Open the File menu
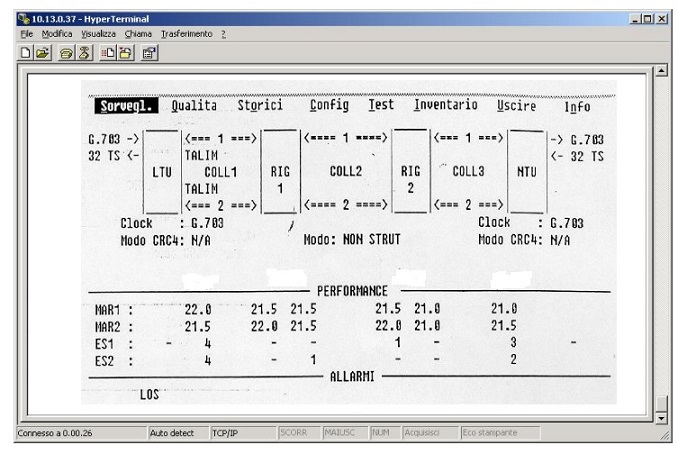Screen dimensions: 687x454 pos(27,34)
